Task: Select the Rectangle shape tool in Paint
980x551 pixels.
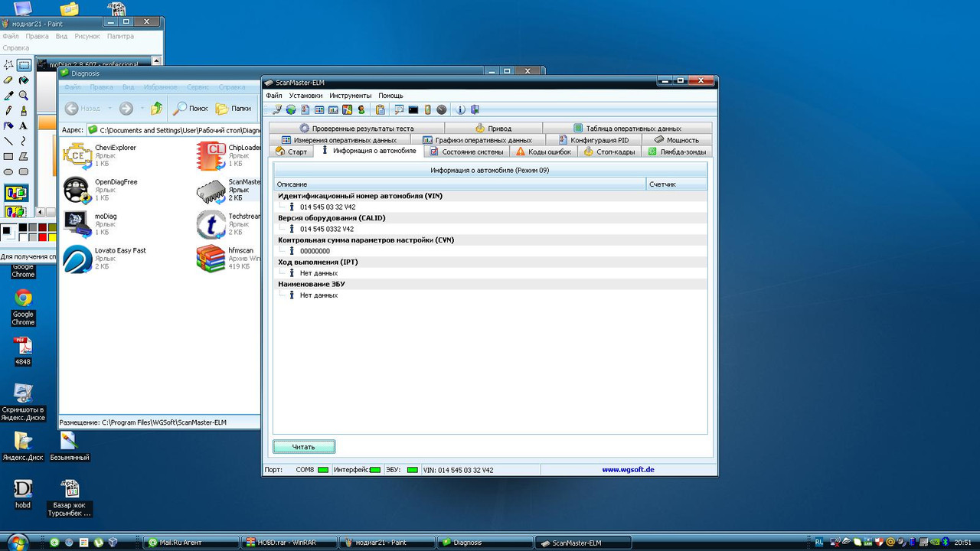Action: pyautogui.click(x=9, y=157)
